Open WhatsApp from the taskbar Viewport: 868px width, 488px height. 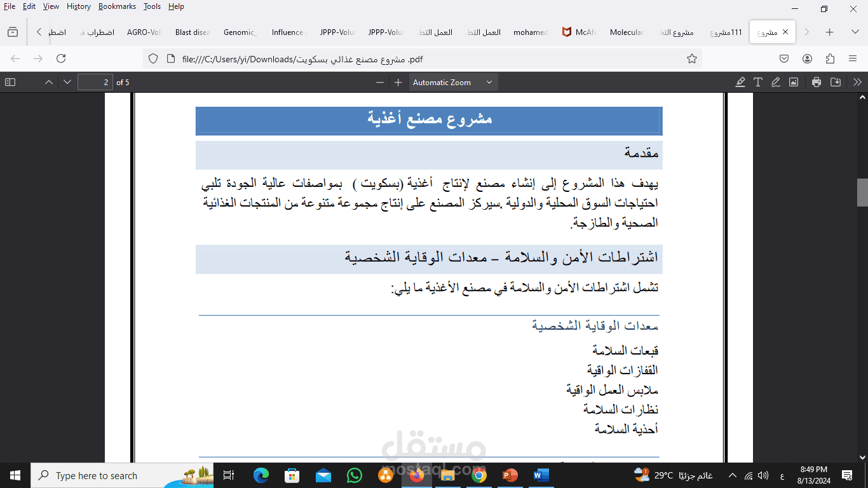[x=355, y=475]
